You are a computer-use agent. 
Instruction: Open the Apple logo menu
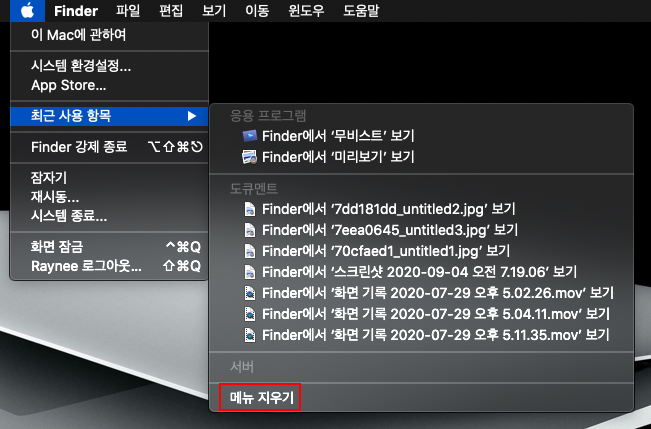click(27, 10)
